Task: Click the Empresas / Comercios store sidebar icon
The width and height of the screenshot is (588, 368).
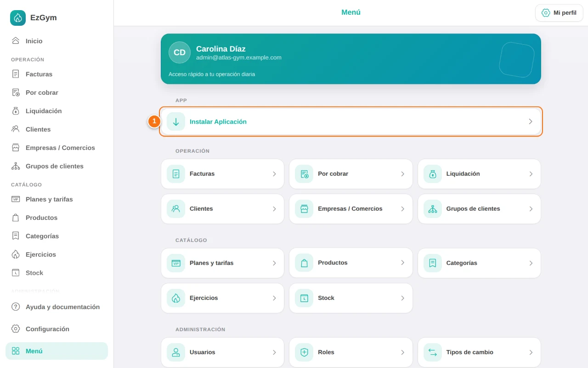Action: click(16, 148)
